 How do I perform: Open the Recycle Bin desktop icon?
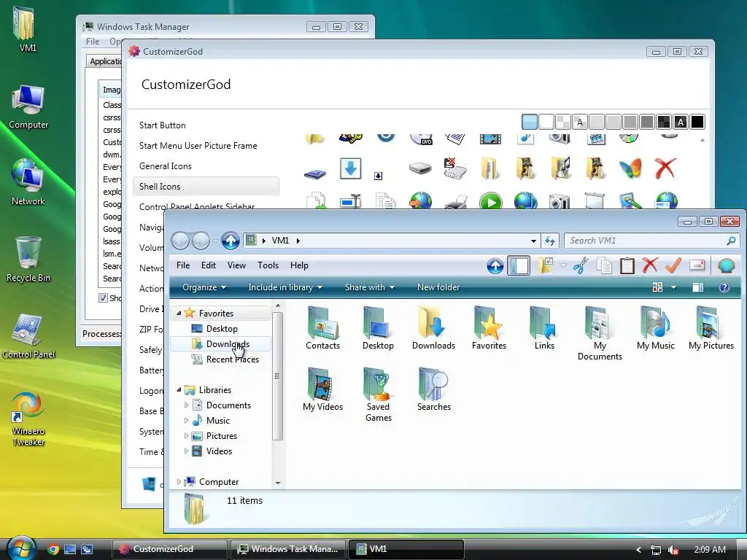(x=28, y=260)
